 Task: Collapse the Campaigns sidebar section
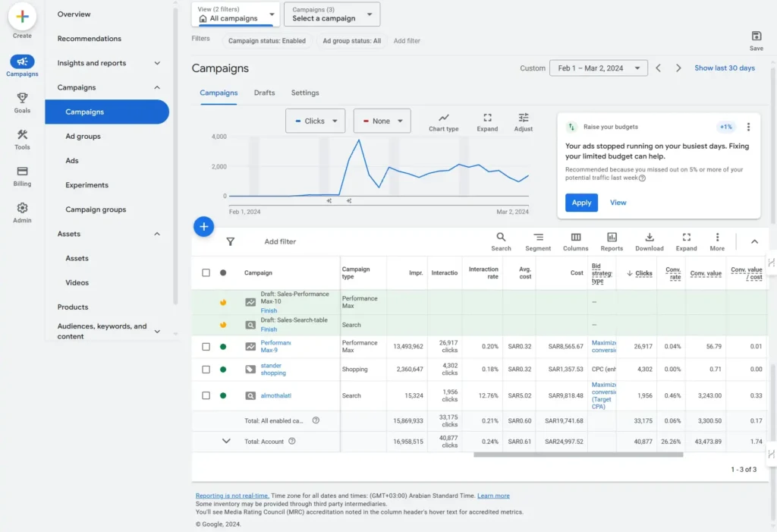[157, 87]
